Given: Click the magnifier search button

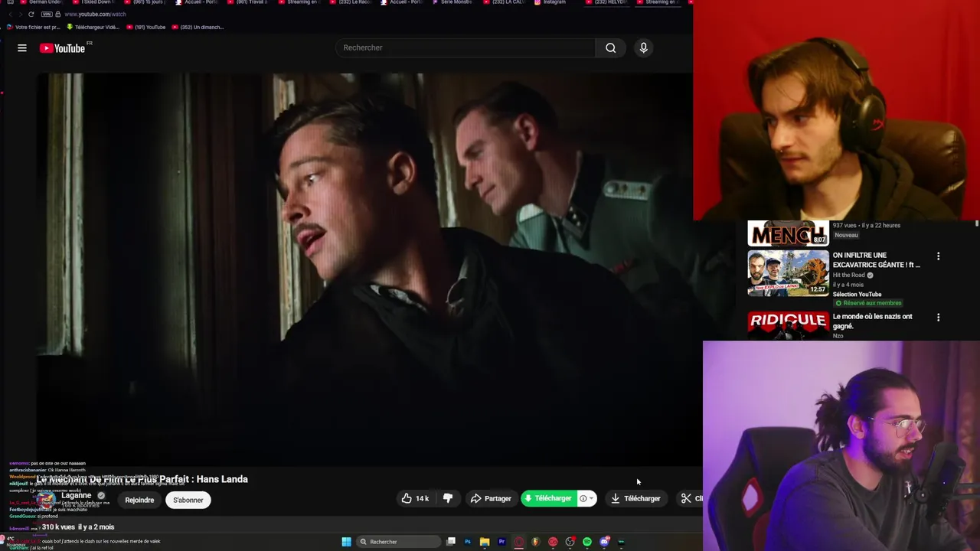Looking at the screenshot, I should 610,47.
